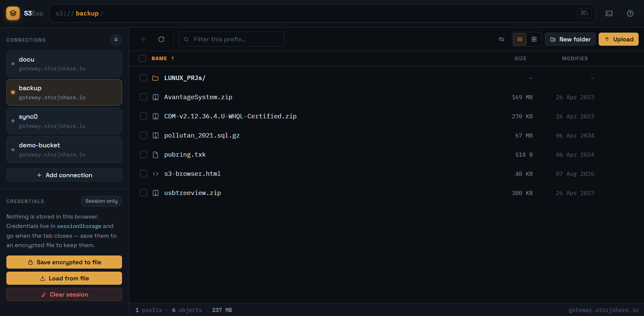Click the S3Exp logo icon
644x316 pixels.
13,13
